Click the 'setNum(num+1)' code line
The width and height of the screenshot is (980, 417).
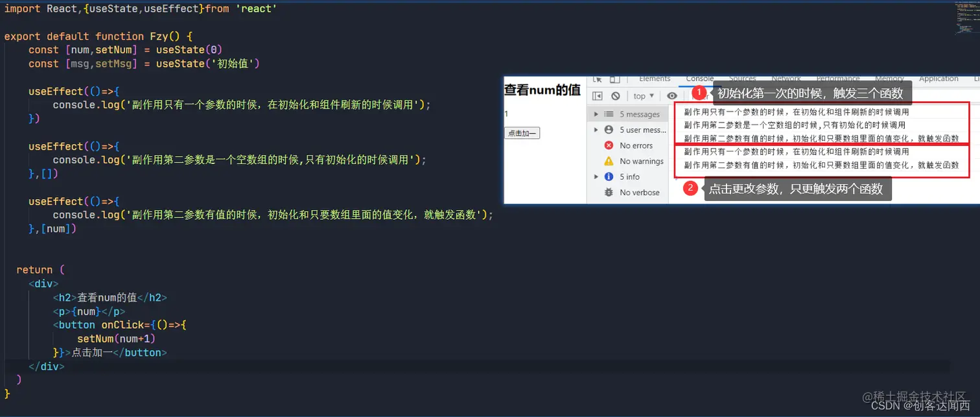(117, 339)
